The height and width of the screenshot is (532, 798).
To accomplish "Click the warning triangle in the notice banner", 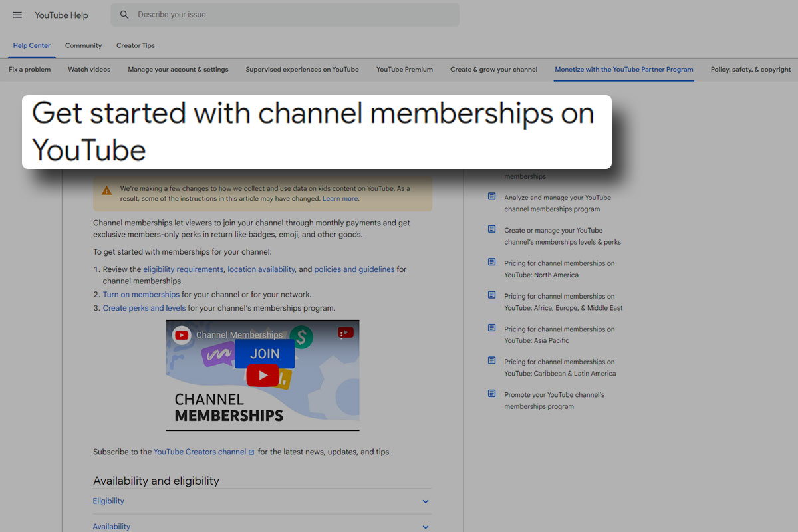I will click(106, 189).
